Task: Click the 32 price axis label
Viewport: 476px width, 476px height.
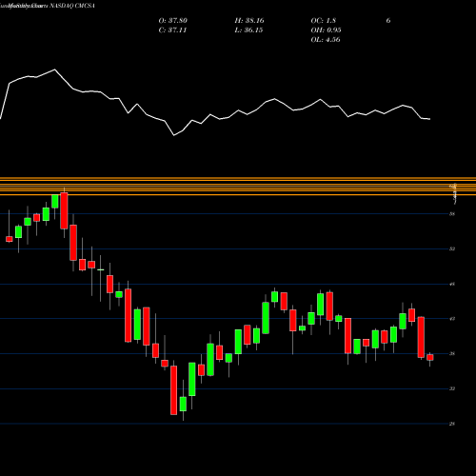Action: (x=452, y=388)
